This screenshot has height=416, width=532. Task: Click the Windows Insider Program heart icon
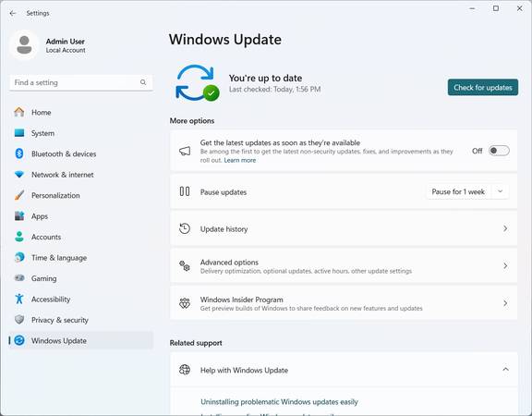185,303
